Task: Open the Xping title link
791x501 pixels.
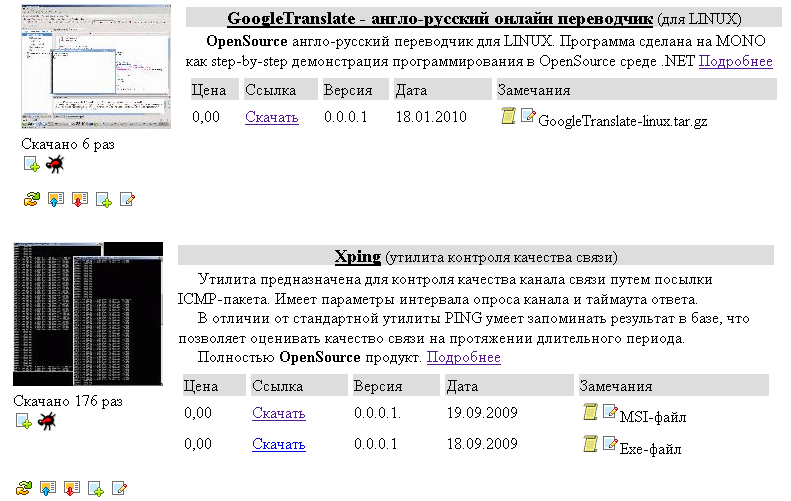Action: coord(358,257)
